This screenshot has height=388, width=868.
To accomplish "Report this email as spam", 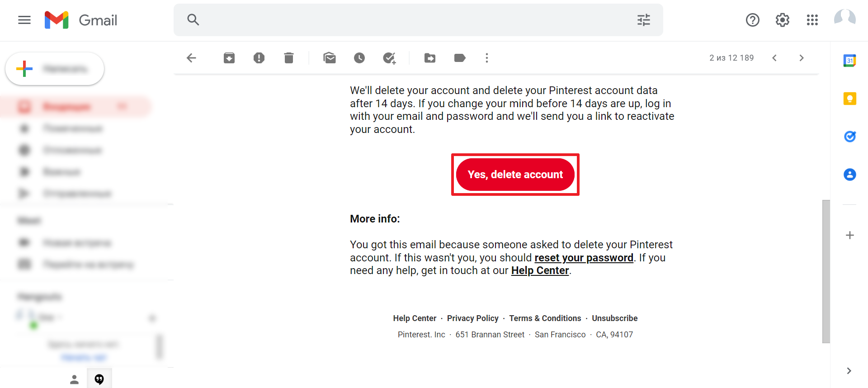I will point(259,58).
